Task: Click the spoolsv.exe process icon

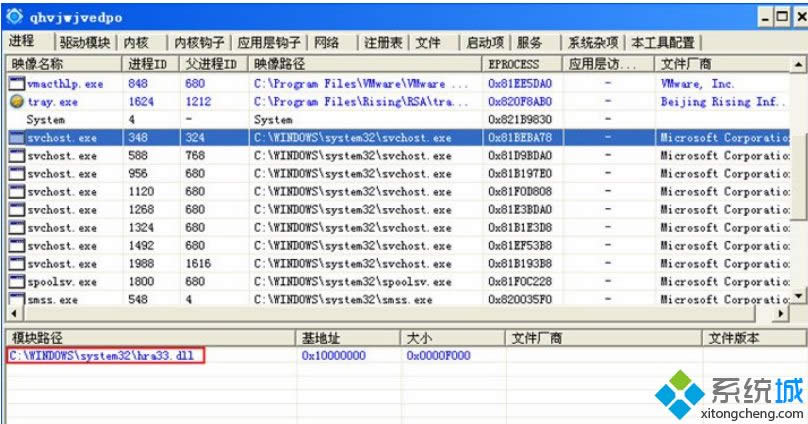Action: tap(16, 282)
